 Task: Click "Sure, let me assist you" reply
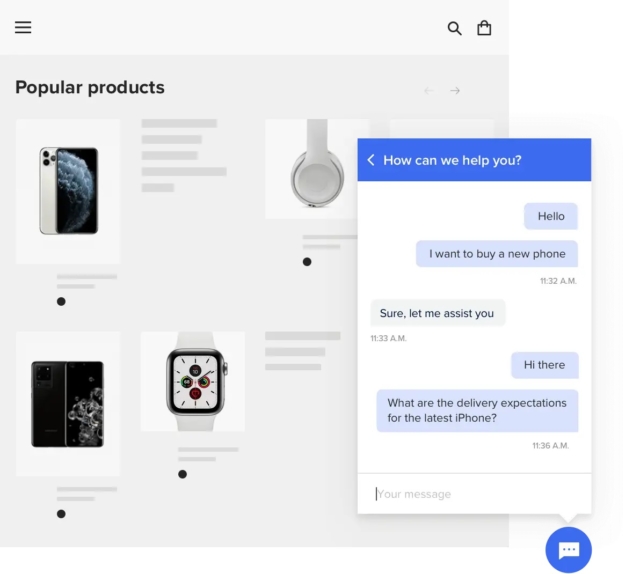(x=437, y=313)
